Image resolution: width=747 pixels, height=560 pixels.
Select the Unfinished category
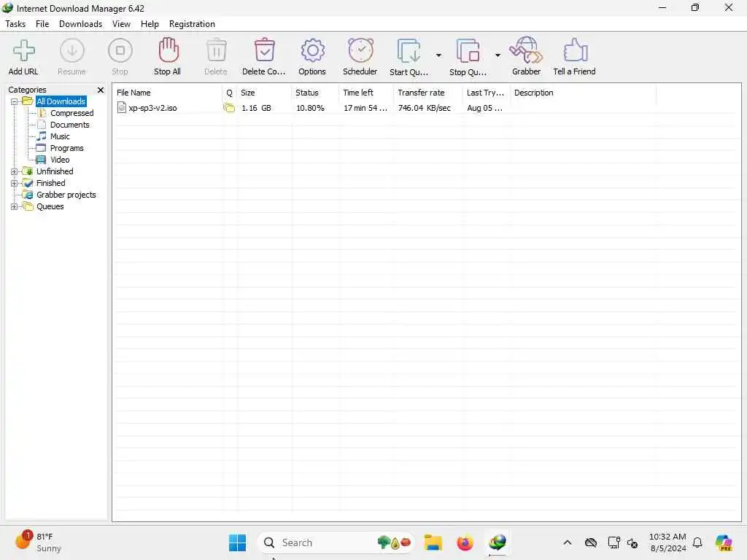[x=55, y=171]
